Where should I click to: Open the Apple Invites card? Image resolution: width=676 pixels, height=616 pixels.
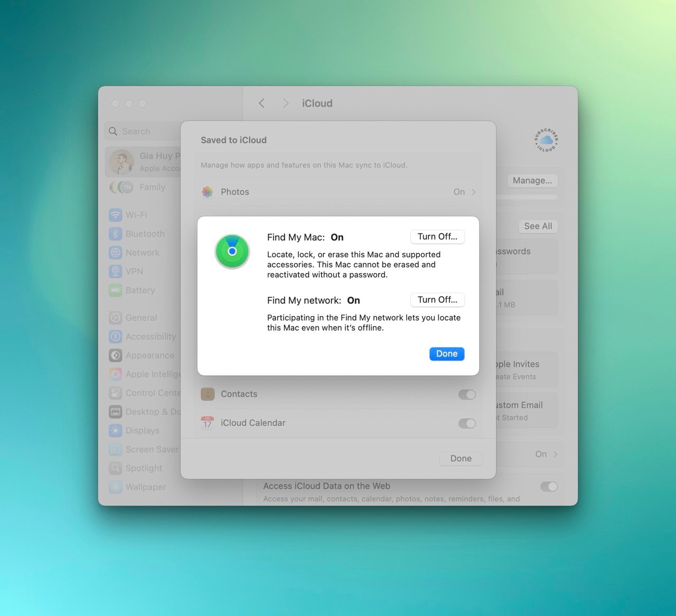(527, 370)
